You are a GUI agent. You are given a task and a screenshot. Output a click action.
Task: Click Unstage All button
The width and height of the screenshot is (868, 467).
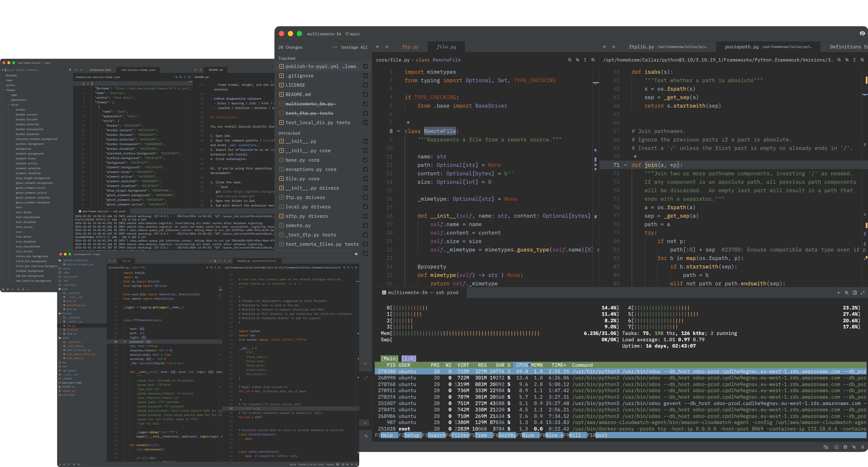[x=354, y=47]
